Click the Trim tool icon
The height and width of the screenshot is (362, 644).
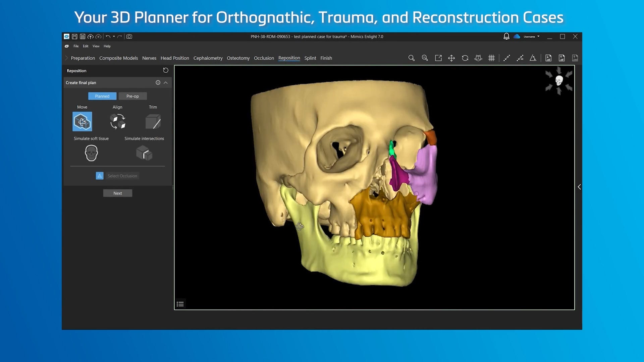pyautogui.click(x=153, y=121)
